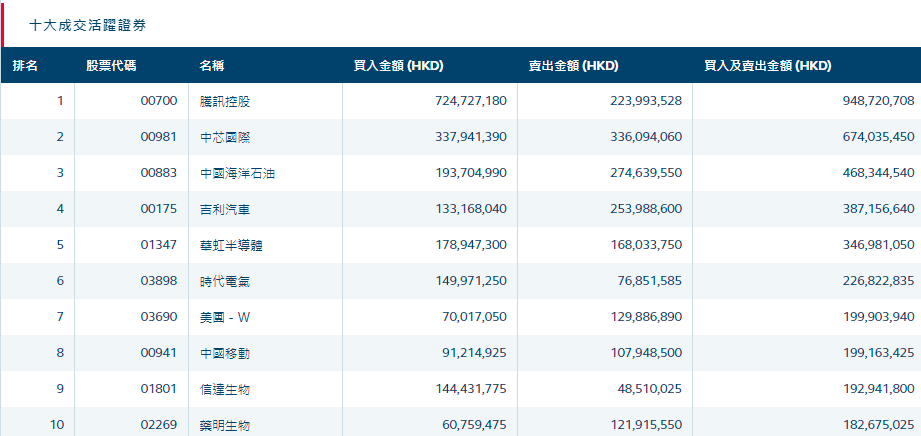
Task: Click buy amount 149,971,250
Action: point(471,281)
